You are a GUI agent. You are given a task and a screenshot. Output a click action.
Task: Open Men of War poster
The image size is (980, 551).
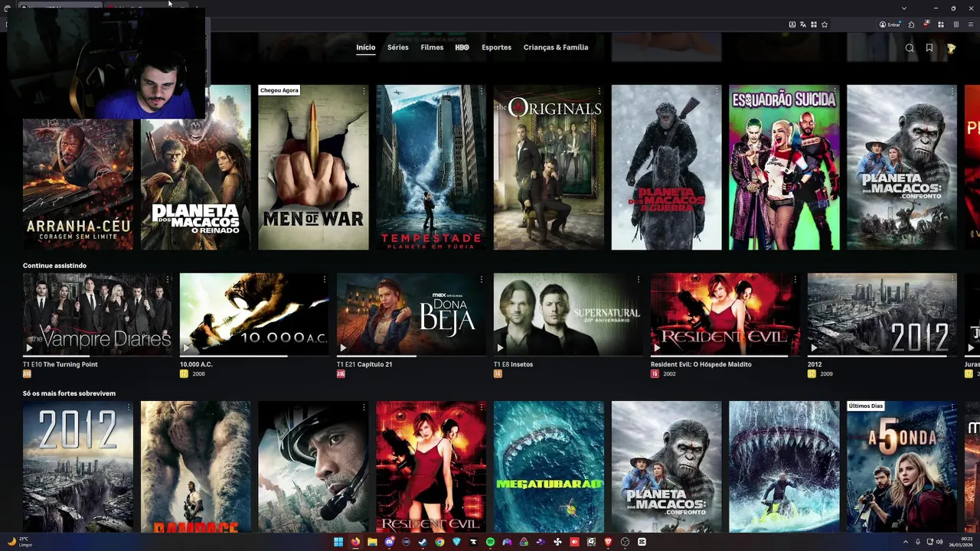pos(313,168)
